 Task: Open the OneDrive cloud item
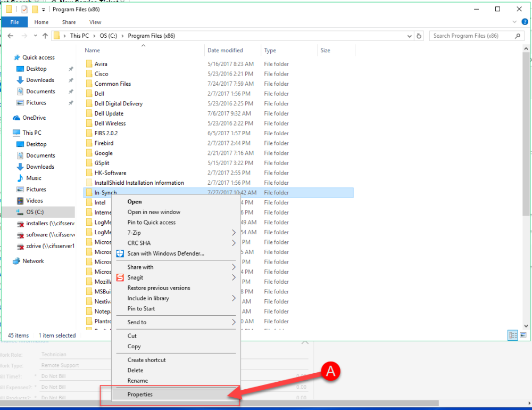pyautogui.click(x=34, y=118)
